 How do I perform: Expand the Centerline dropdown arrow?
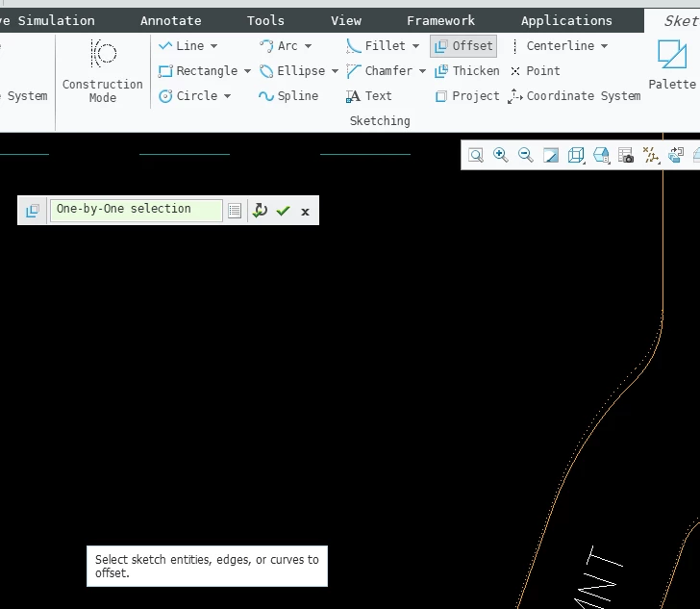pos(604,46)
